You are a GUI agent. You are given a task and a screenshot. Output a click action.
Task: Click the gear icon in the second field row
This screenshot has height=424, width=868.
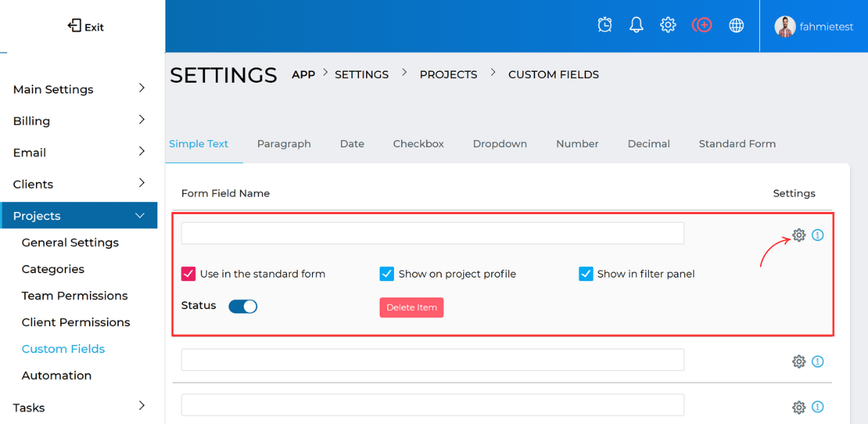pos(799,361)
